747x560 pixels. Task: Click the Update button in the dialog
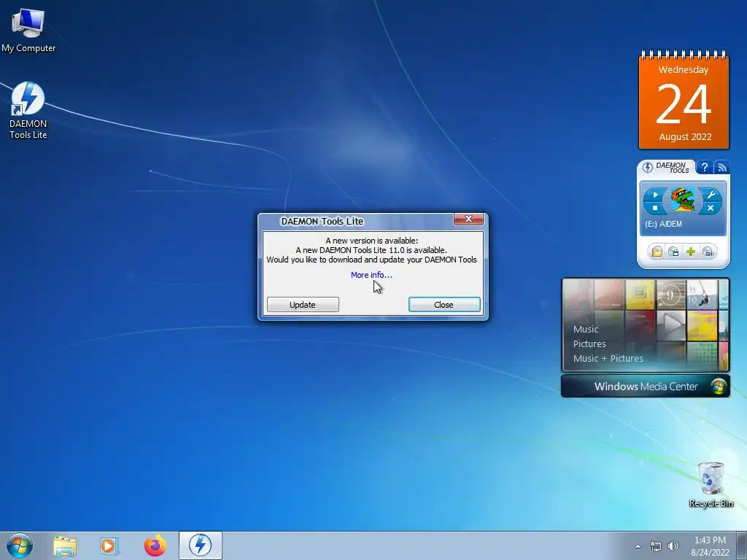[303, 305]
